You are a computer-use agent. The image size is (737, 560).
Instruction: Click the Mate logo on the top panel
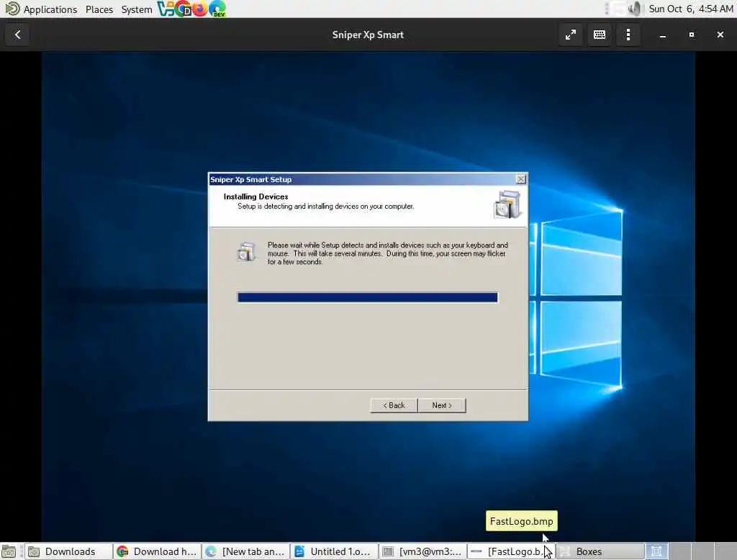(x=12, y=9)
